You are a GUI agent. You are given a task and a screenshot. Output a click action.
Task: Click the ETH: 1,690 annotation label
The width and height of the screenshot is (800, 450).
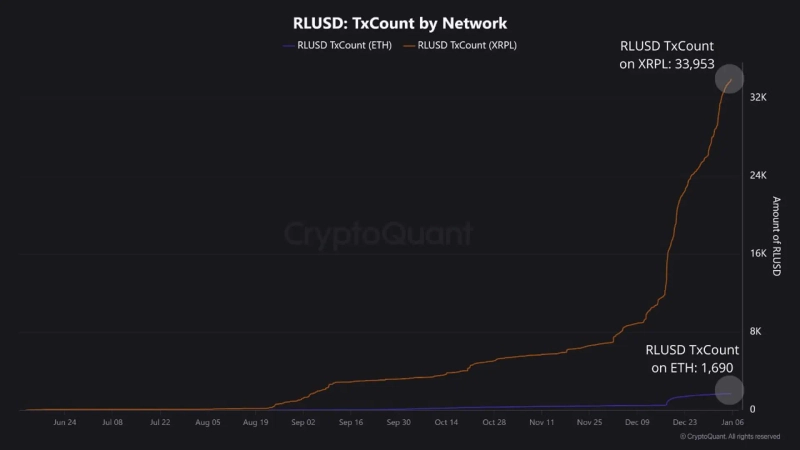(x=692, y=359)
